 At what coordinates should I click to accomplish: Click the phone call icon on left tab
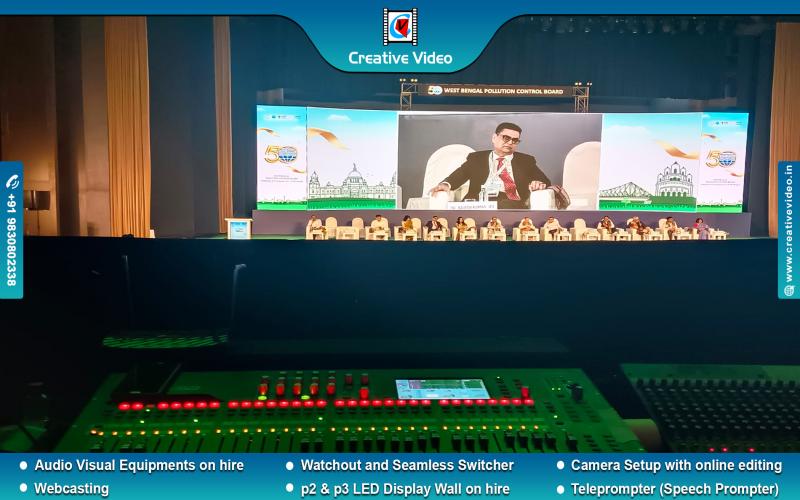point(12,182)
